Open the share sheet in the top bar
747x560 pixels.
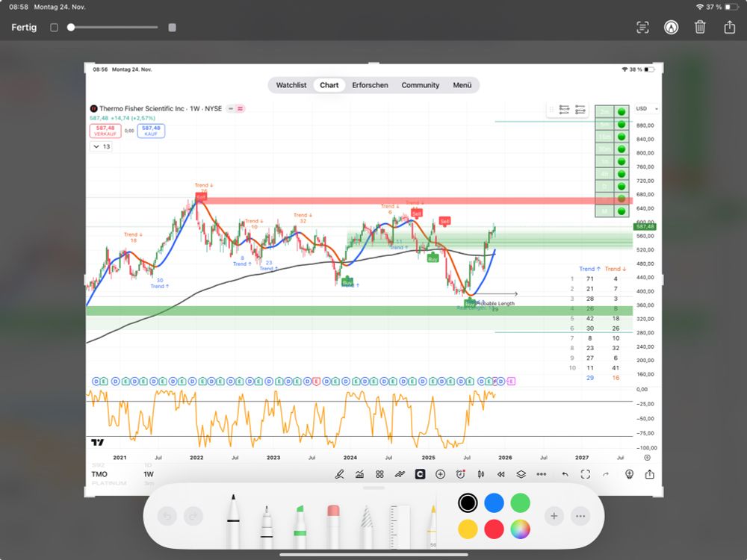point(729,27)
